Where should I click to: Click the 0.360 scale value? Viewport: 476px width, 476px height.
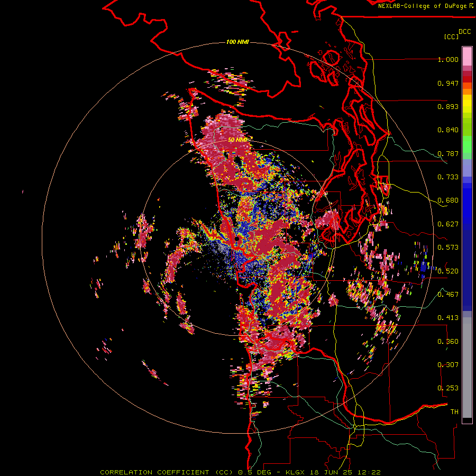click(448, 342)
